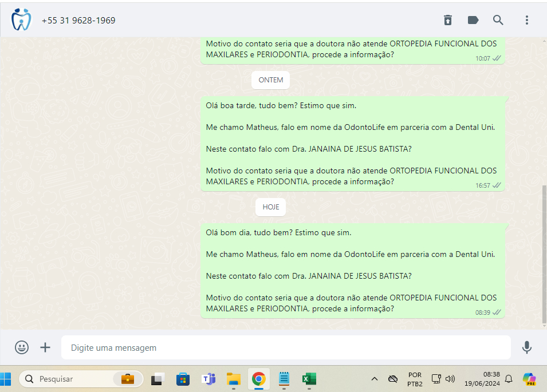Open the three-dot chat menu
Image resolution: width=547 pixels, height=392 pixels.
point(527,20)
